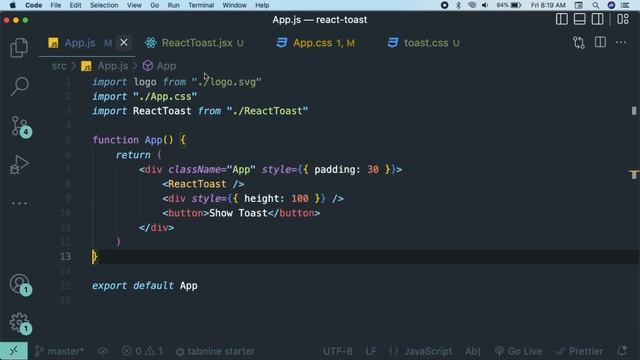Click the battery status in the menu bar
This screenshot has width=640, height=360.
tap(509, 5)
